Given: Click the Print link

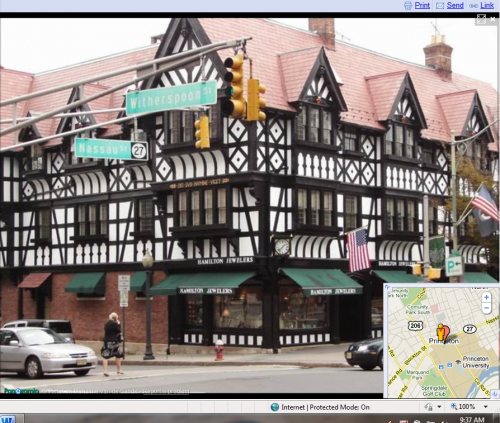Looking at the screenshot, I should (x=422, y=5).
